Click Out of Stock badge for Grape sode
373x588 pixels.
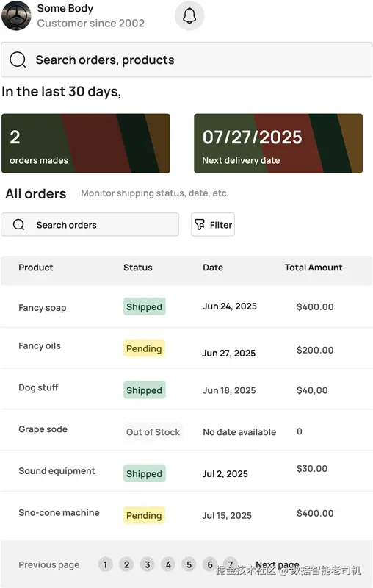[x=153, y=432]
